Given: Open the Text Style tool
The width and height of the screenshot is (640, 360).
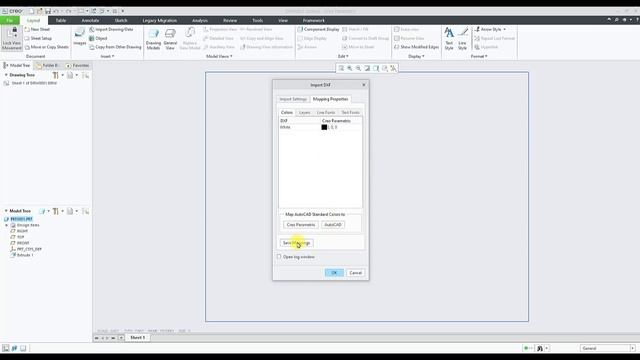Looking at the screenshot, I should click(x=449, y=39).
